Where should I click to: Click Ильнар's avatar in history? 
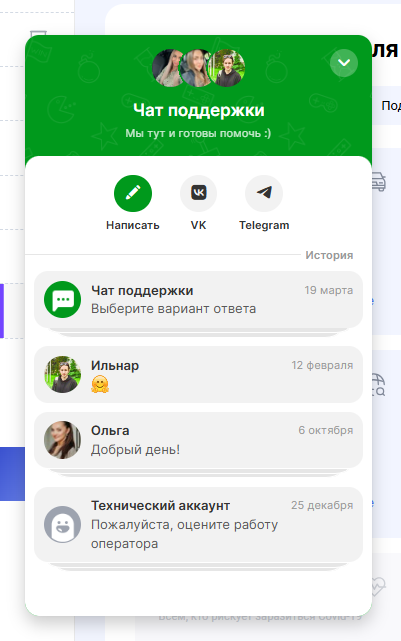point(63,374)
